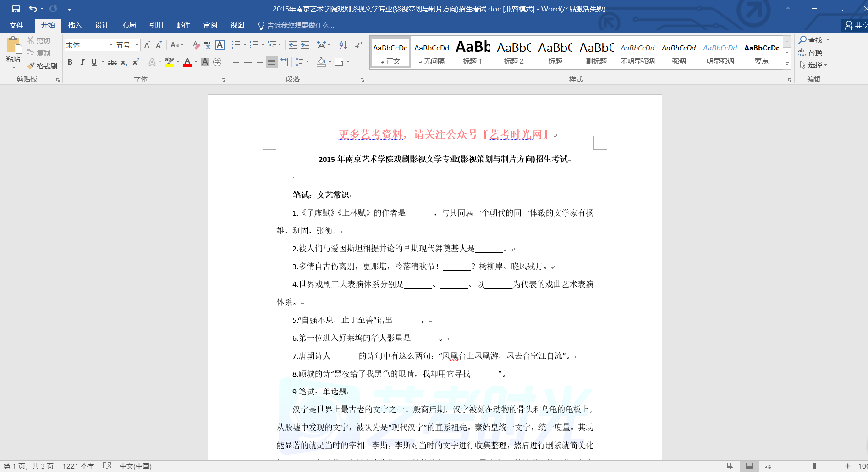Viewport: 868px width, 472px height.
Task: Click the 替换 button
Action: [x=810, y=52]
